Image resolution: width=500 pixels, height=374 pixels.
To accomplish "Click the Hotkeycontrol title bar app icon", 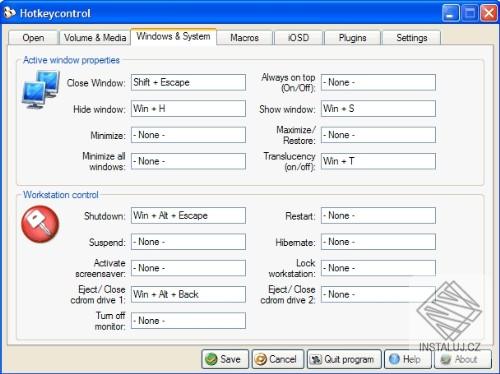I will tap(9, 13).
